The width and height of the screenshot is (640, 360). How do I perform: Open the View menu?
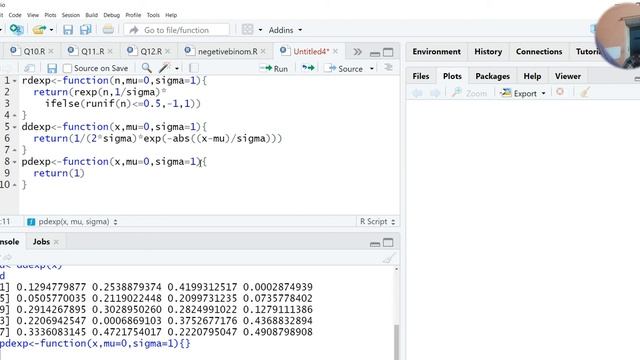pyautogui.click(x=33, y=15)
